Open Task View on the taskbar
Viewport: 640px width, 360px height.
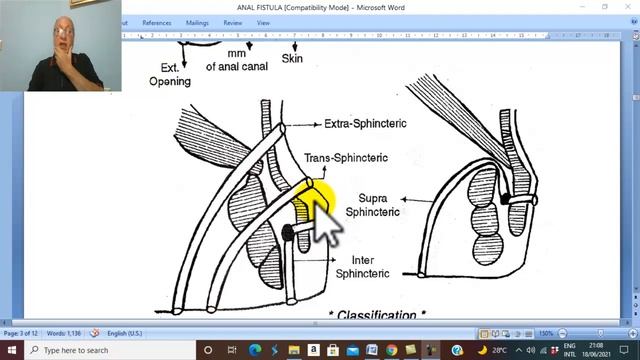point(232,350)
